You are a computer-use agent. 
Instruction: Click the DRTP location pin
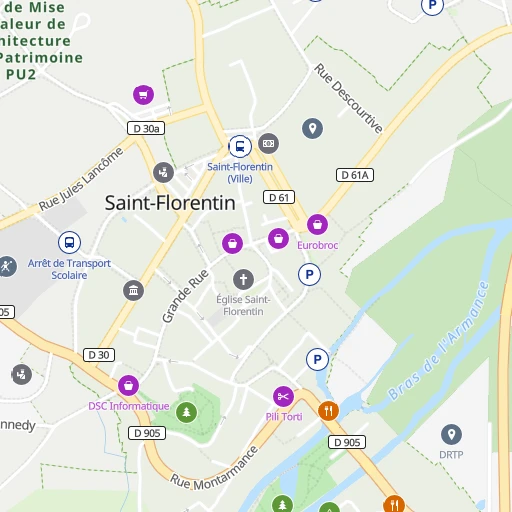click(x=451, y=435)
